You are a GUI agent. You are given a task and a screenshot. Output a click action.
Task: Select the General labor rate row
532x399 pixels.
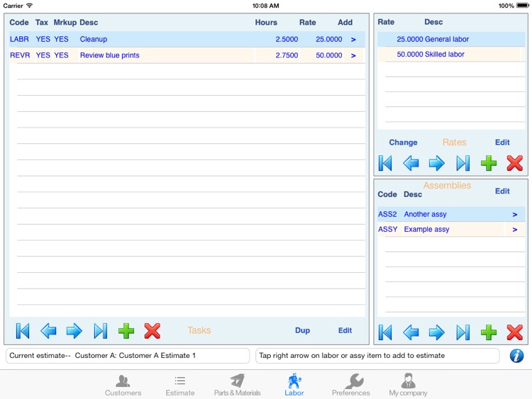point(451,39)
